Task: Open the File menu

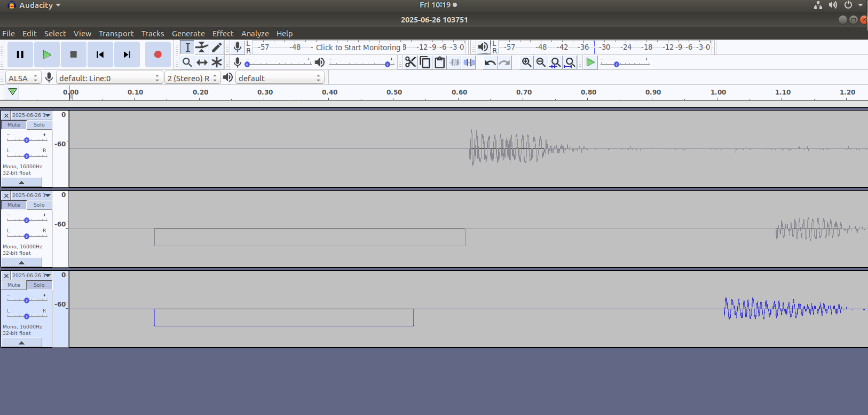Action: 9,33
